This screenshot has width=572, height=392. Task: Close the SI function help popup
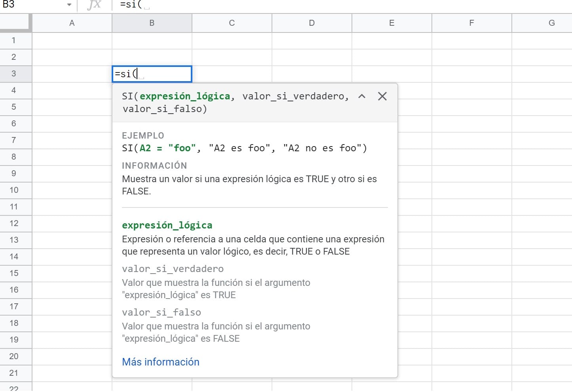coord(382,96)
